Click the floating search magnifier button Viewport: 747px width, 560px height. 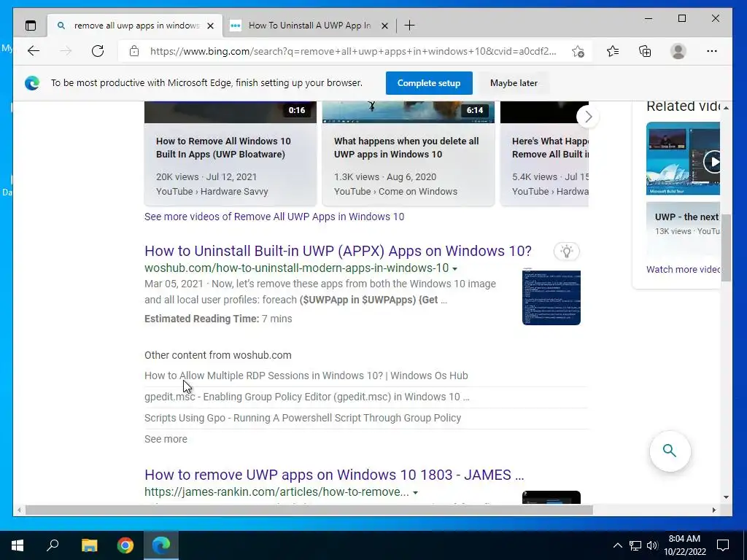pyautogui.click(x=670, y=451)
